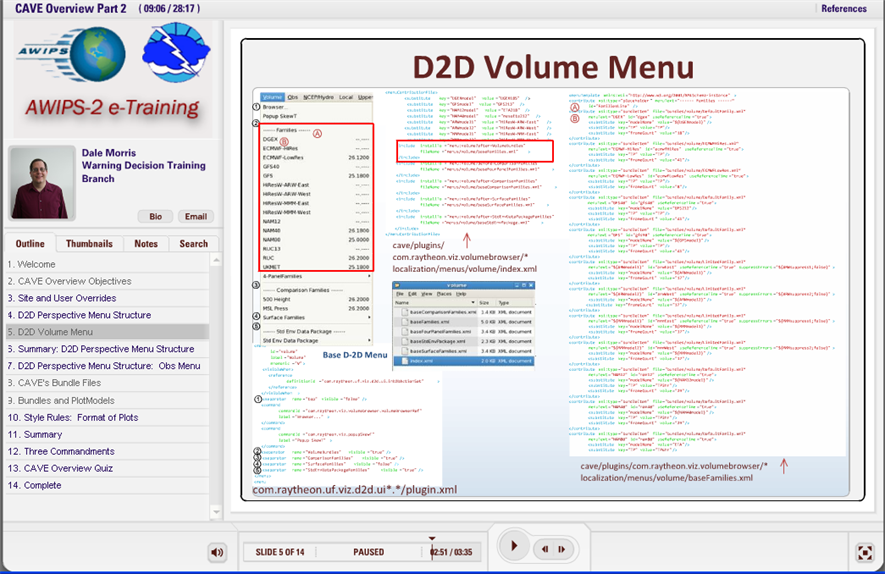This screenshot has width=885, height=574.
Task: Click outline scrollbar down arrow
Action: point(216,512)
